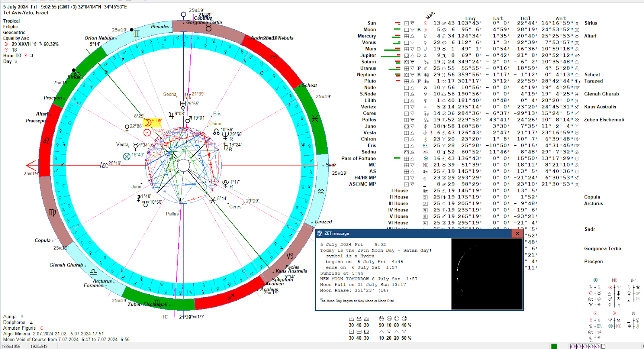Close the ZET message window

(x=518, y=233)
